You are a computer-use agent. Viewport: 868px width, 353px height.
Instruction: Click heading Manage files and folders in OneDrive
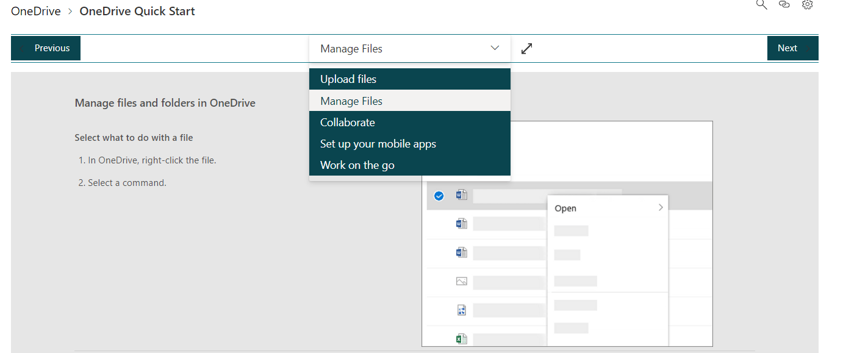point(165,103)
